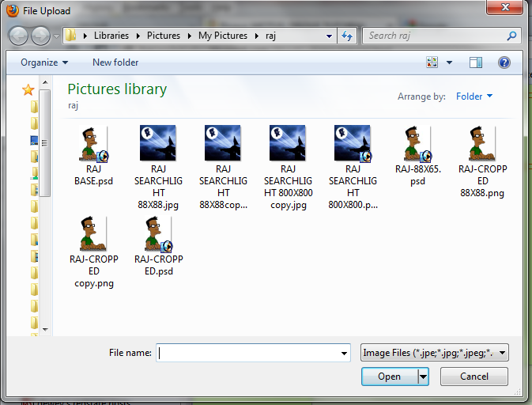This screenshot has height=405, width=532.
Task: Expand the arrow after Pictures in path
Action: pyautogui.click(x=189, y=36)
